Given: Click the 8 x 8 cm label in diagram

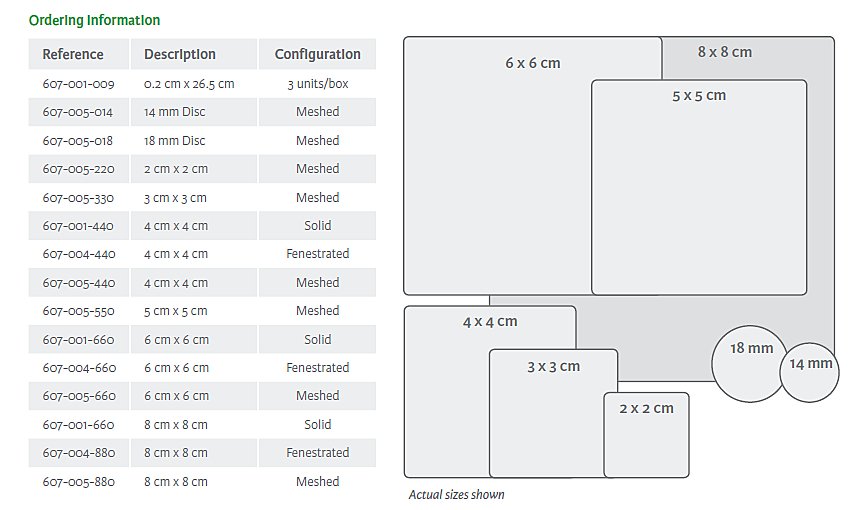Looking at the screenshot, I should (x=725, y=52).
